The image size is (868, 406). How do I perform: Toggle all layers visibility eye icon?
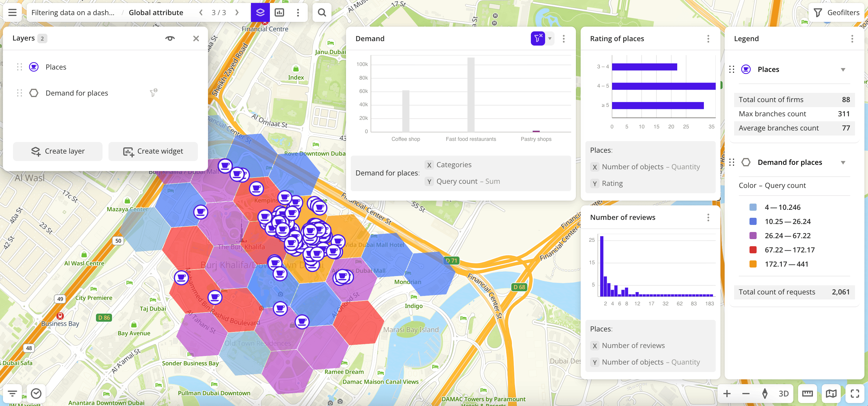[x=170, y=38]
